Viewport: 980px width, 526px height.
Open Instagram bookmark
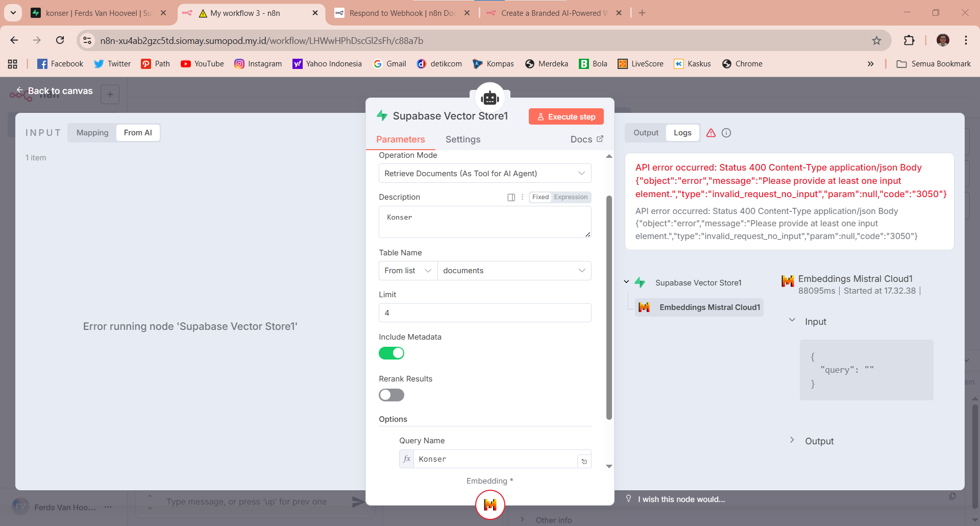[x=258, y=64]
